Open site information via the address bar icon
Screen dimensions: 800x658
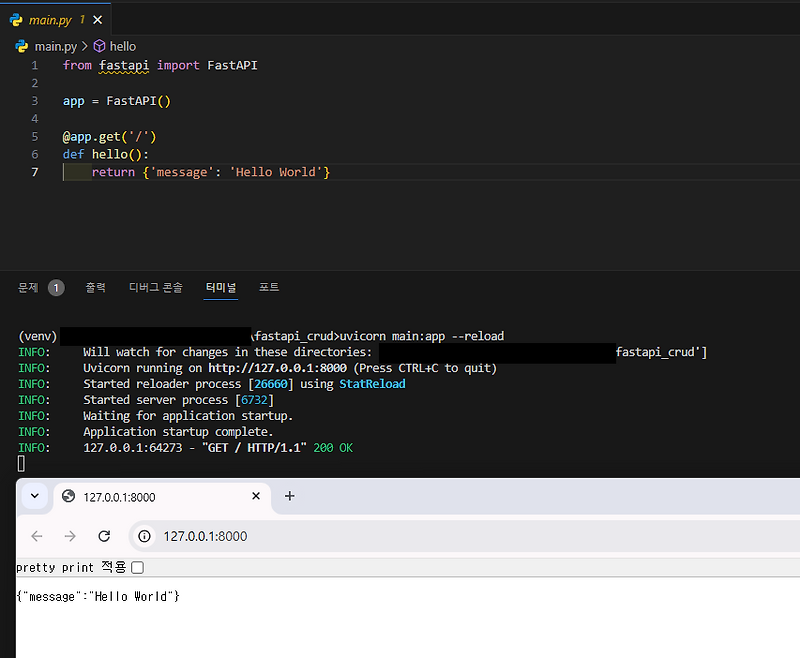coord(145,536)
